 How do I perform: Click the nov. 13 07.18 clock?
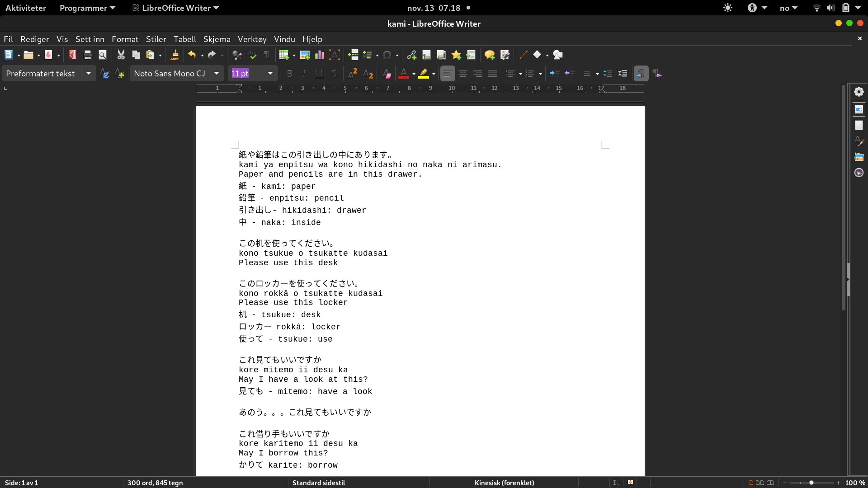tap(434, 8)
